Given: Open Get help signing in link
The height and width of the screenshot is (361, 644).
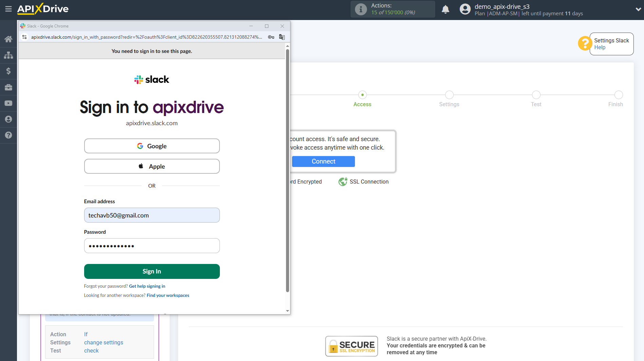Looking at the screenshot, I should (x=147, y=286).
